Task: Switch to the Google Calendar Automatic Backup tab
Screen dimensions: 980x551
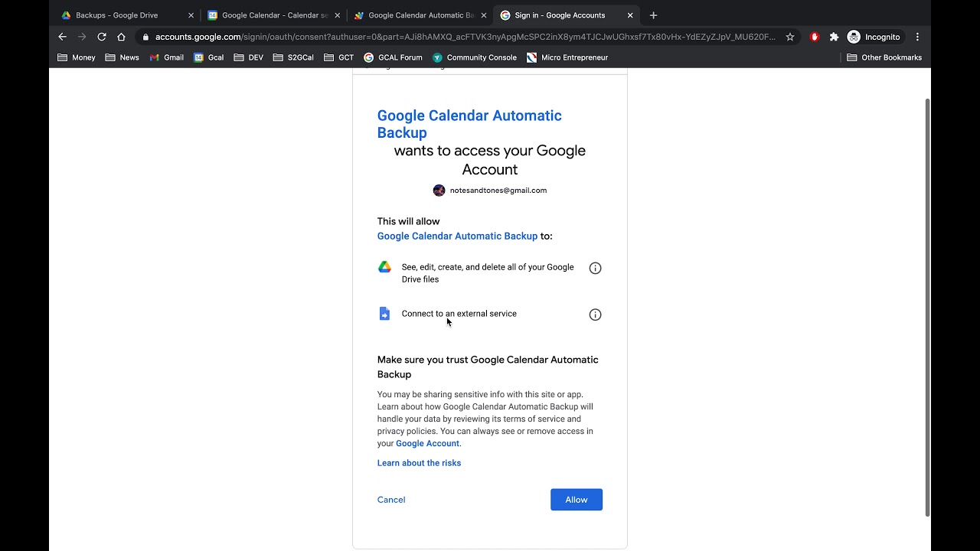Action: [x=420, y=15]
